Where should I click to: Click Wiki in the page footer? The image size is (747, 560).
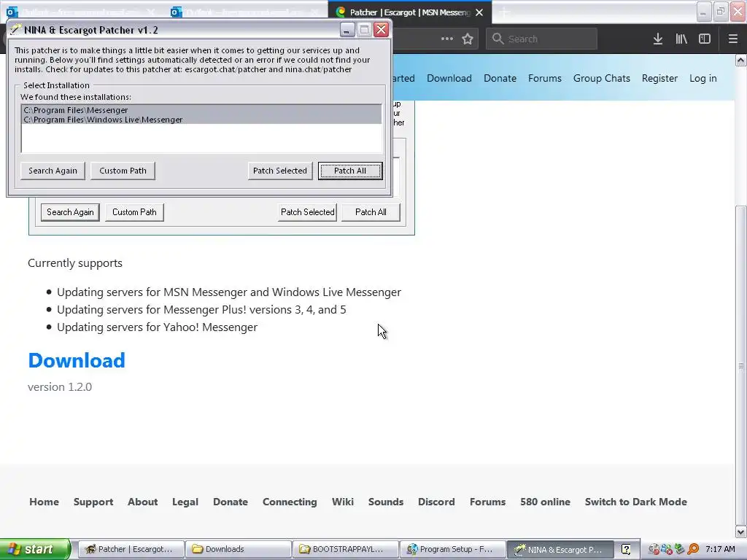point(343,502)
